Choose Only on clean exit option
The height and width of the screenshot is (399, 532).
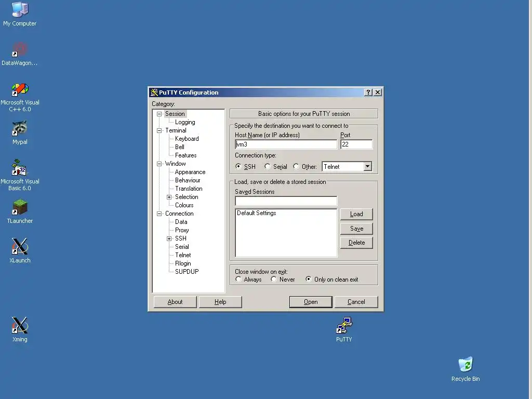click(x=309, y=279)
